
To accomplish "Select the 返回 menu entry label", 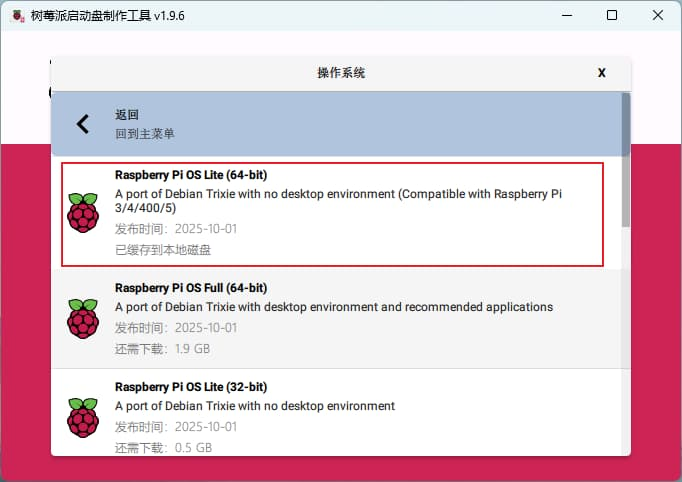I will (x=127, y=115).
